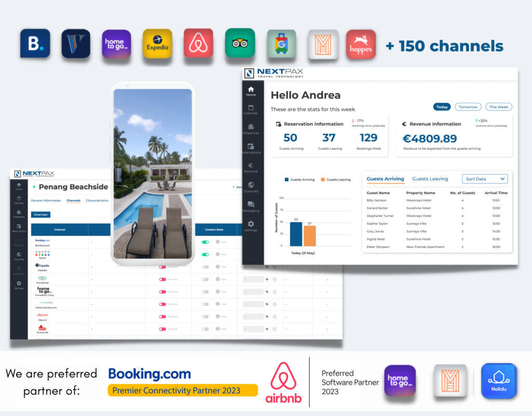Select the This Week stats filter
532x416 pixels.
coord(499,107)
